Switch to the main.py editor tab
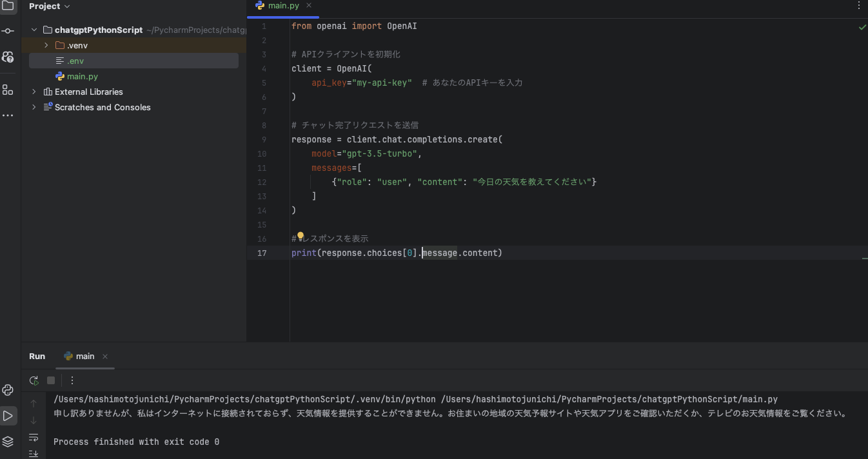This screenshot has height=459, width=868. (x=282, y=5)
